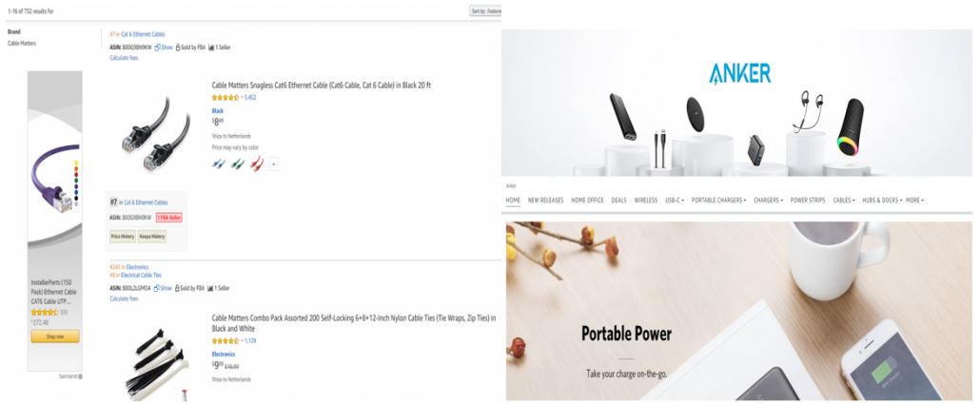The height and width of the screenshot is (404, 980).
Task: Select the blue cable color swatch
Action: 219,164
